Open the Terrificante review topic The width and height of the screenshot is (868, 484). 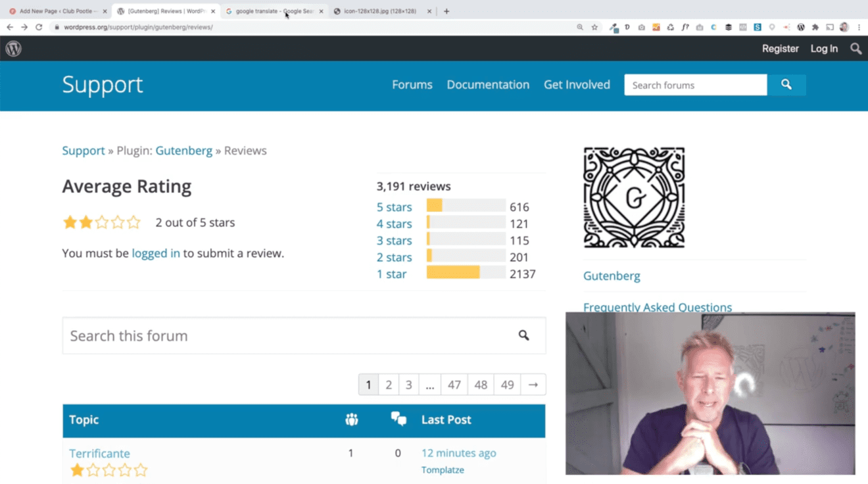(x=99, y=453)
